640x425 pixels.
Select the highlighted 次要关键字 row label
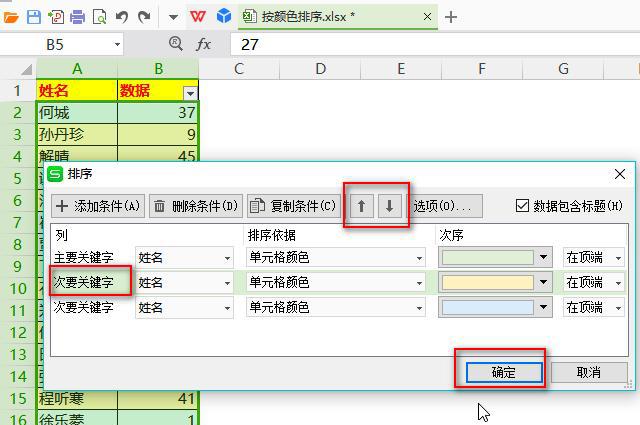(x=84, y=283)
